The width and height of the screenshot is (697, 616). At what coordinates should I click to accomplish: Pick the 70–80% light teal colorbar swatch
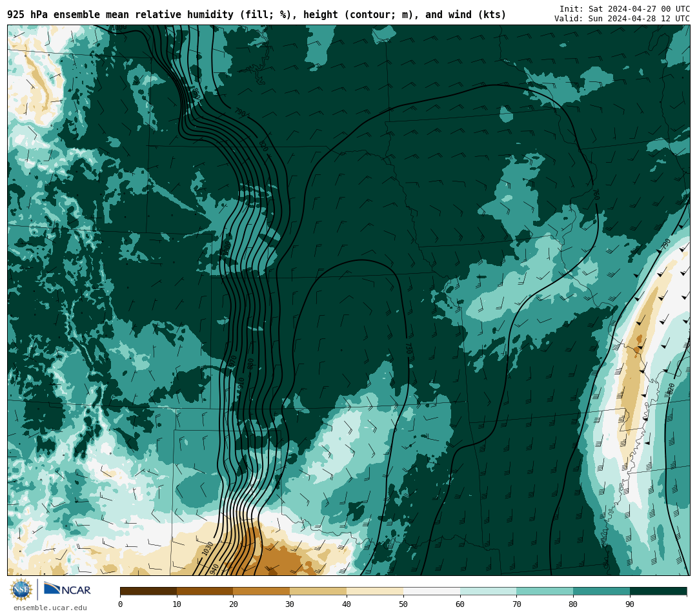(545, 591)
